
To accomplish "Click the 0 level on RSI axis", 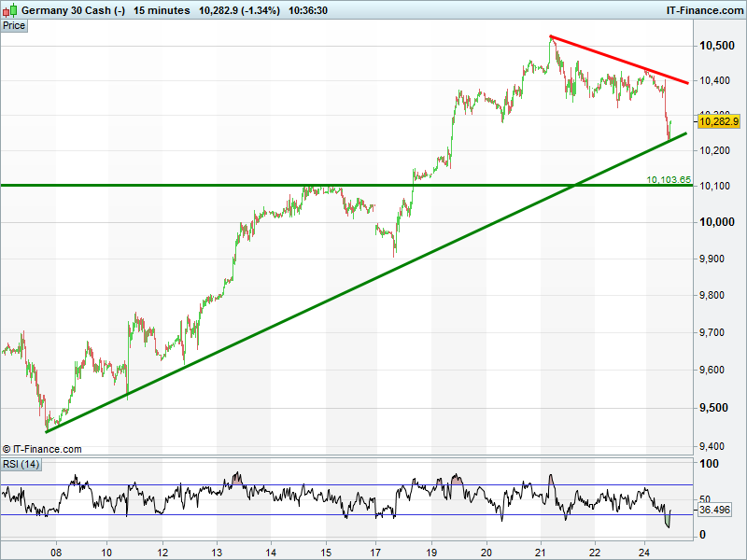I will tap(702, 535).
